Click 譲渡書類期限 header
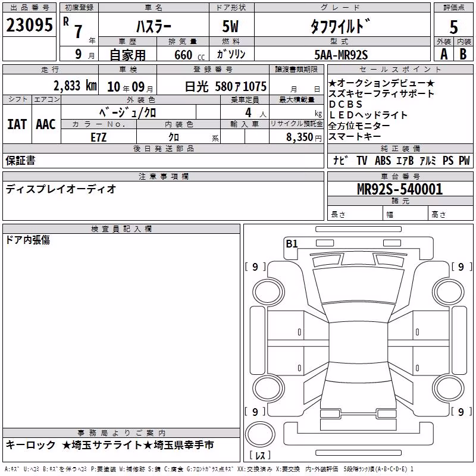Viewport: 476px width, 476px height. 296,70
